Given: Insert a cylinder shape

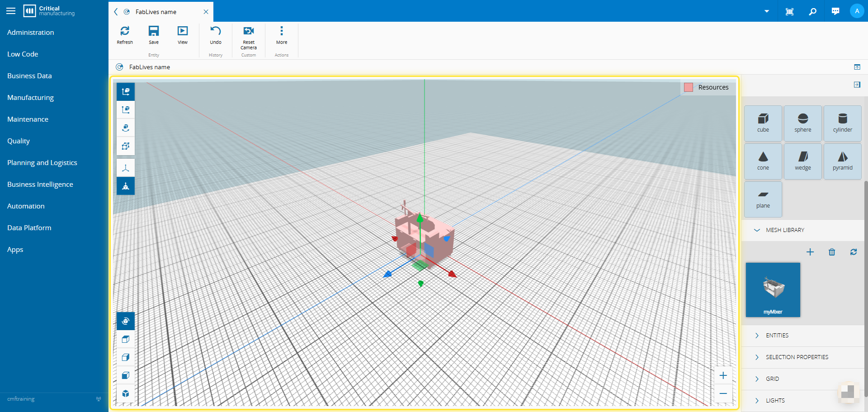Looking at the screenshot, I should [842, 123].
